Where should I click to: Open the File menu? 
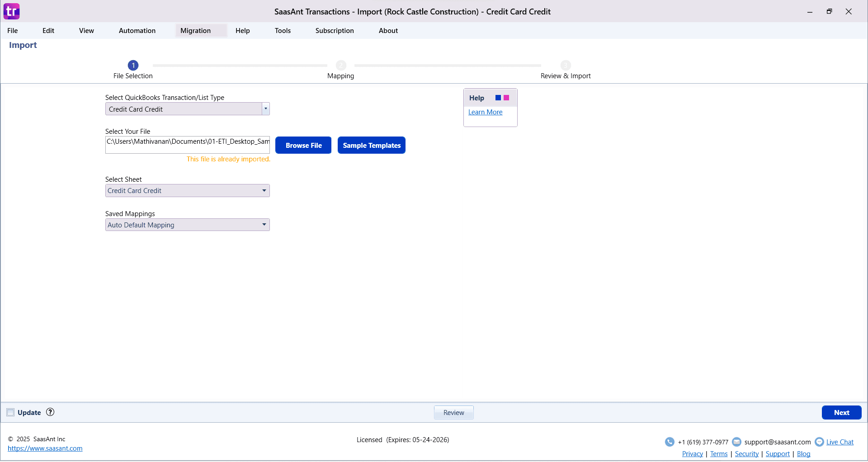[13, 31]
